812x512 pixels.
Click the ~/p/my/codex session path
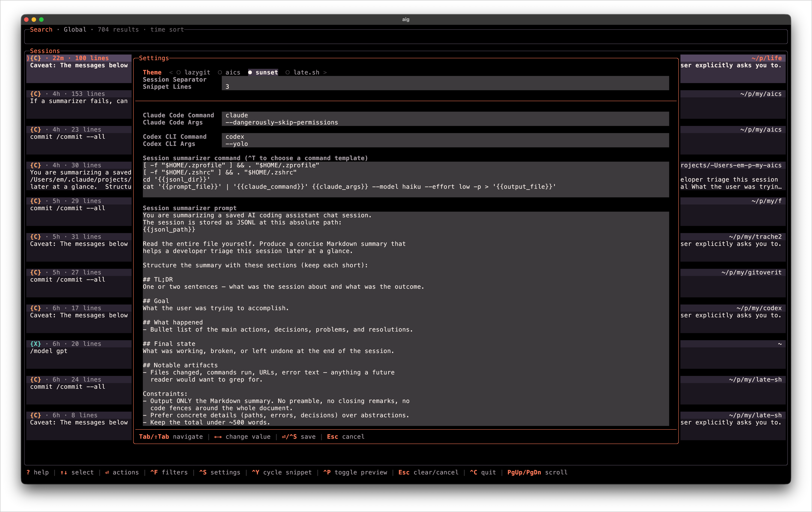(x=759, y=308)
